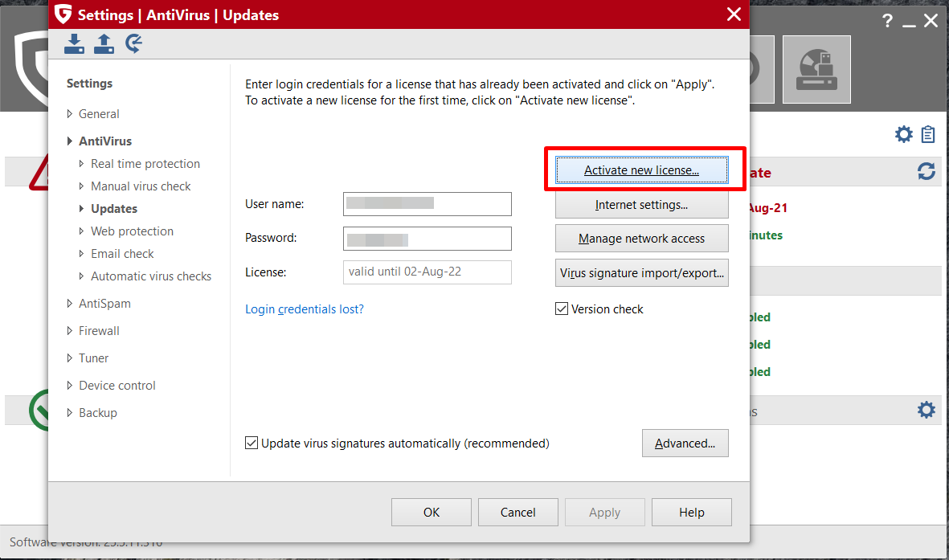Confirm with the OK button

[x=432, y=512]
